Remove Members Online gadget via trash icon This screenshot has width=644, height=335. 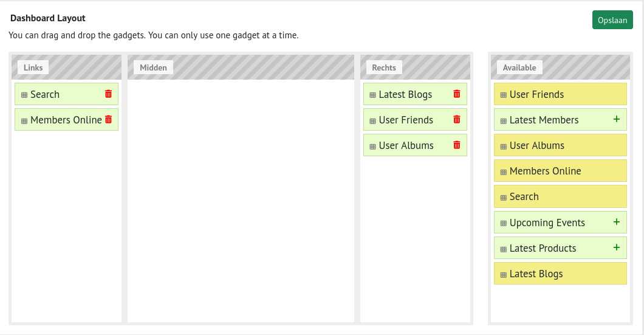coord(108,119)
